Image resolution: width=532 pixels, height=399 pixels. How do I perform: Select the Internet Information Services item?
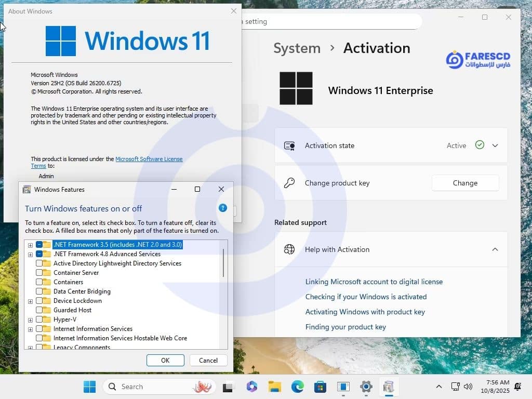(92, 329)
